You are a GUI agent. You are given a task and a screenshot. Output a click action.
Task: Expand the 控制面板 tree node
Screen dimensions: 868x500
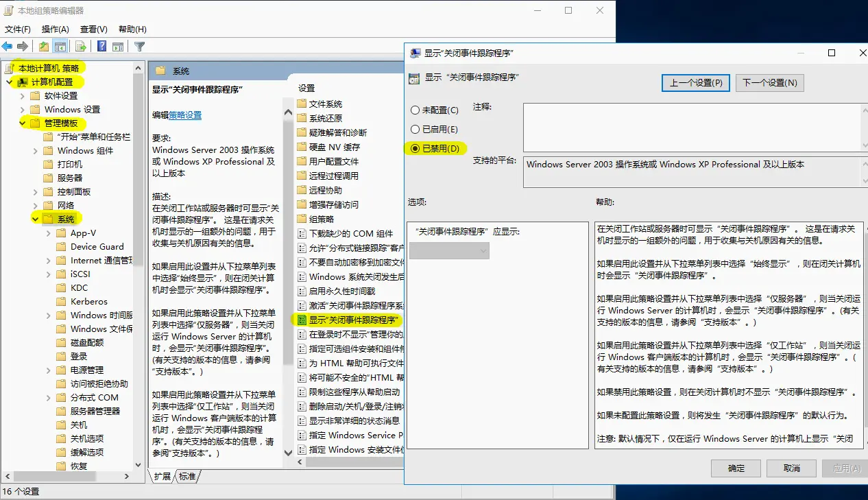[x=35, y=191]
